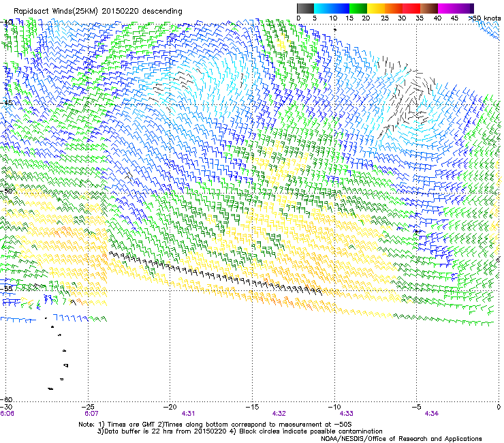Image resolution: width=504 pixels, height=443 pixels.
Task: Click the longitude label '-20'
Action: coord(170,407)
